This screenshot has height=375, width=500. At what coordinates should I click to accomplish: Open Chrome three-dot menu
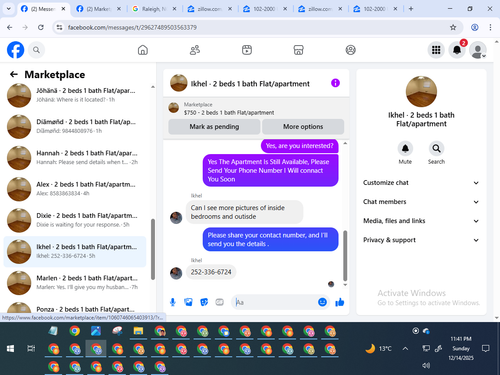coord(490,27)
